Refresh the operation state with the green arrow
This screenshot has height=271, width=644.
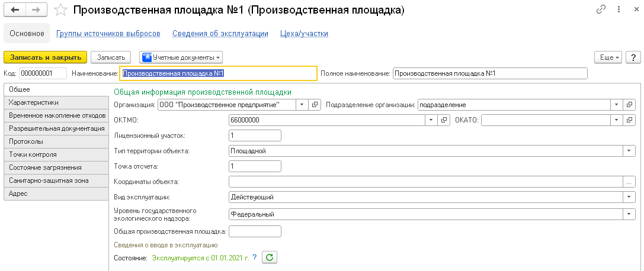coord(270,257)
